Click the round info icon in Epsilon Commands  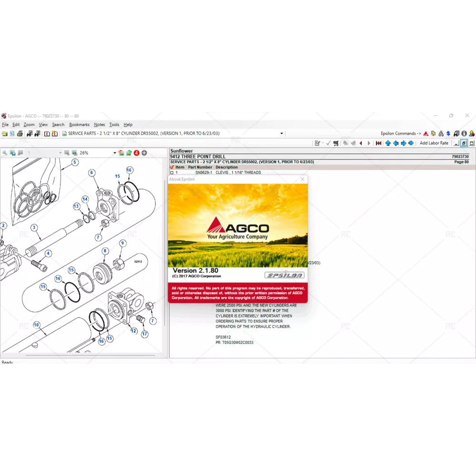click(x=464, y=134)
